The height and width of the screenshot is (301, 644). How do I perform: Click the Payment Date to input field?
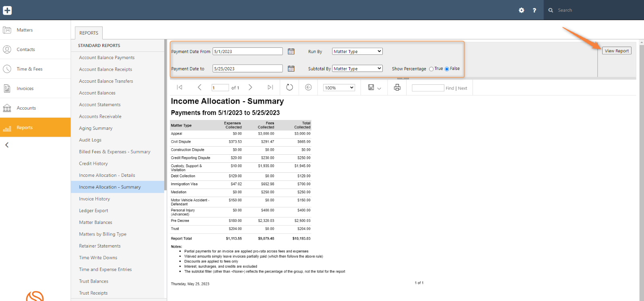pos(248,69)
